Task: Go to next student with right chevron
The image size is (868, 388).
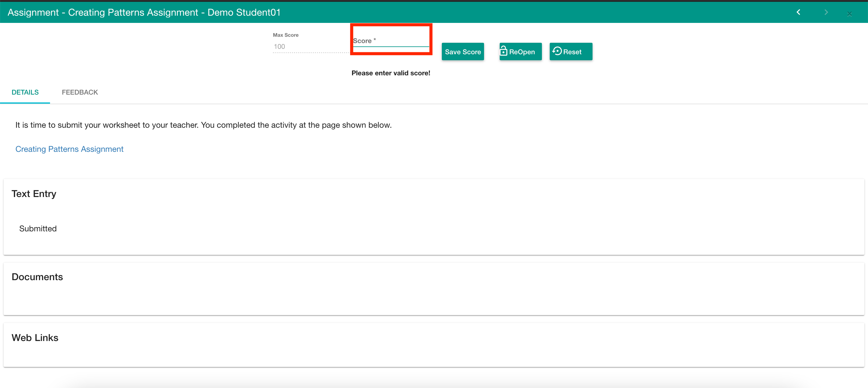Action: [826, 12]
